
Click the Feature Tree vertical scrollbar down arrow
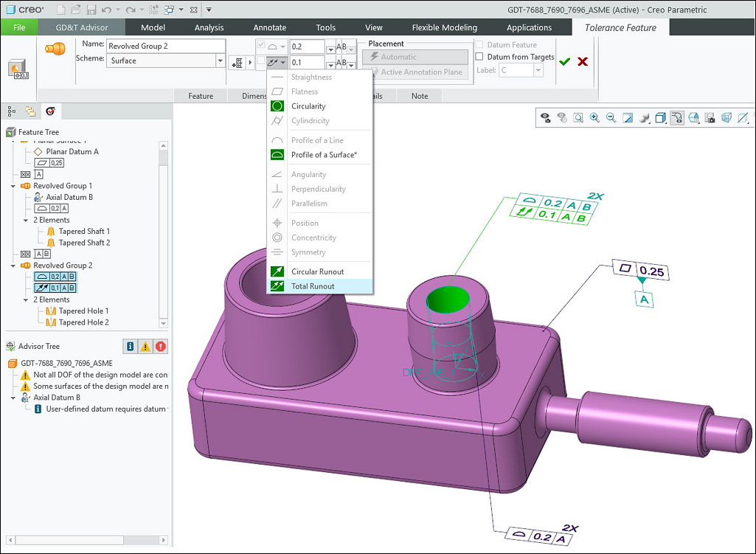pos(164,323)
